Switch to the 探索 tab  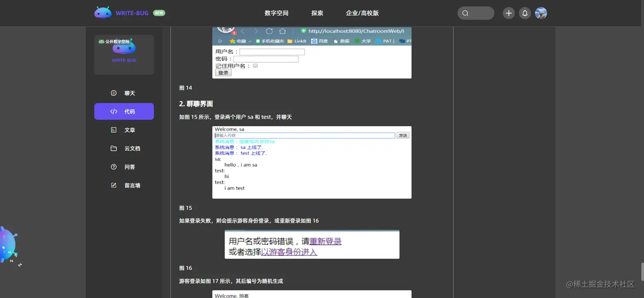click(x=317, y=13)
